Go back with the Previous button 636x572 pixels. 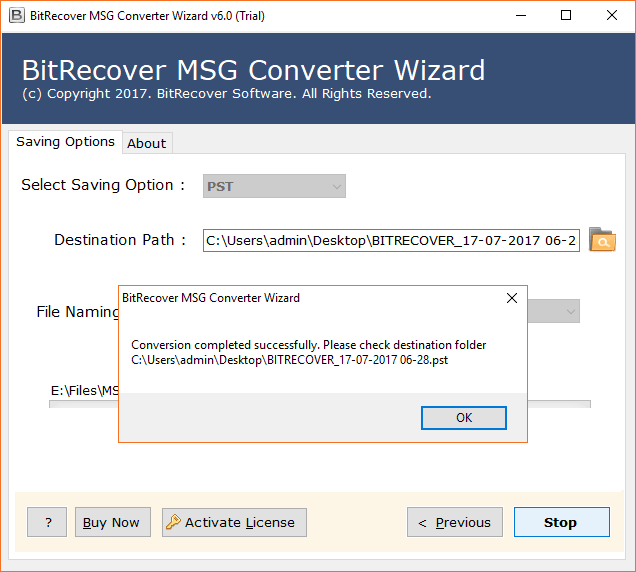tap(454, 522)
